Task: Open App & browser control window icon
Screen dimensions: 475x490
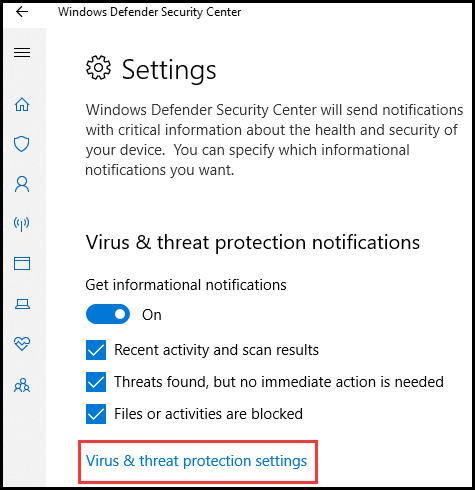Action: (x=22, y=263)
